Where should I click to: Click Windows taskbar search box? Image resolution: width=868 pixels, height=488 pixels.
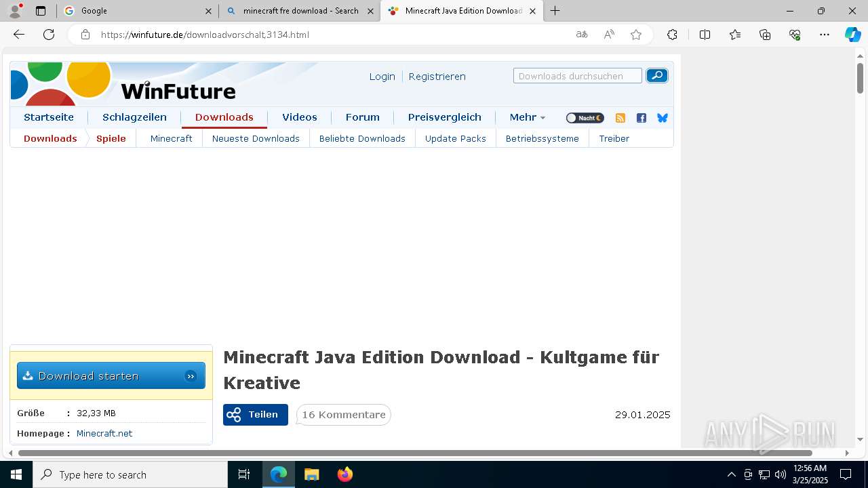tap(130, 474)
